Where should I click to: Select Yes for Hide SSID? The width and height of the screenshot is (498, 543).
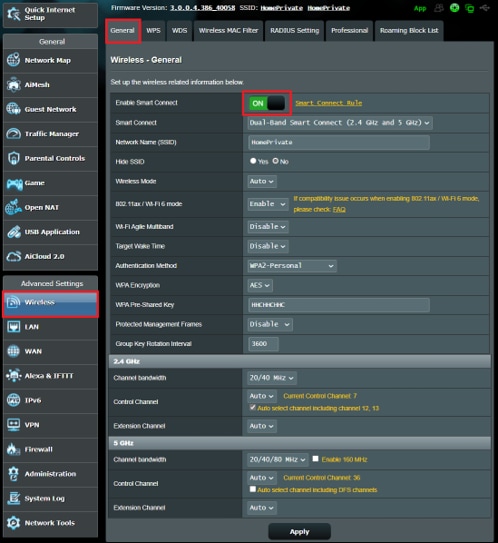click(x=253, y=161)
